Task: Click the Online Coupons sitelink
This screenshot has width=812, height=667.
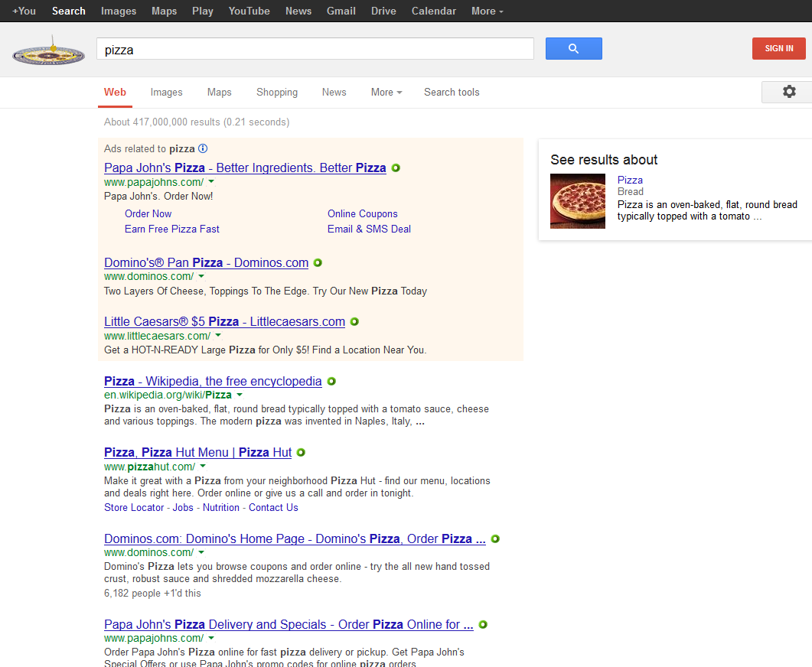Action: point(363,213)
